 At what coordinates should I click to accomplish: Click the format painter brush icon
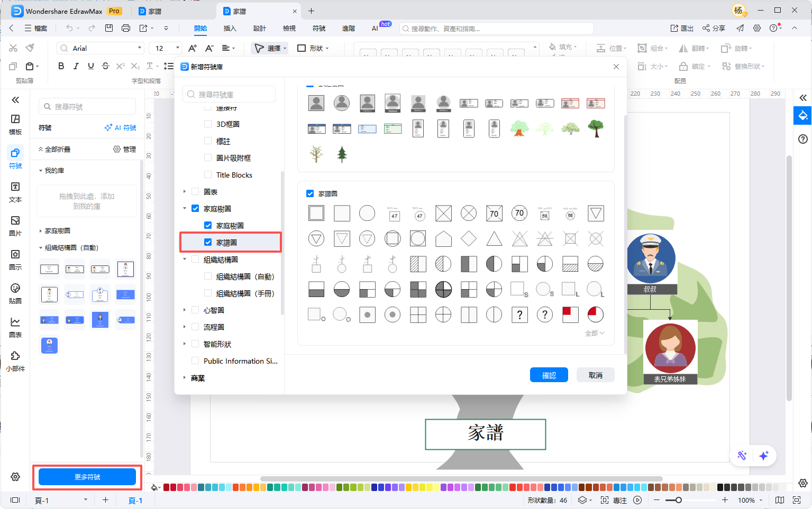coord(30,48)
